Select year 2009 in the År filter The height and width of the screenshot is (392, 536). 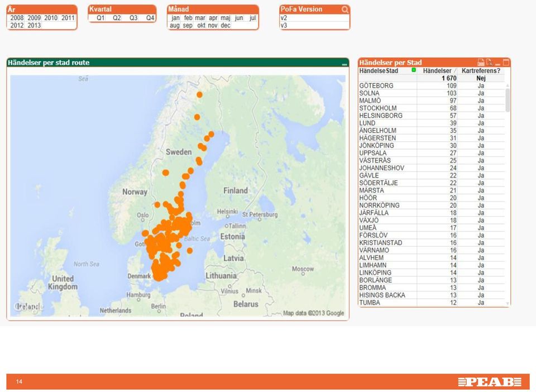coord(34,18)
